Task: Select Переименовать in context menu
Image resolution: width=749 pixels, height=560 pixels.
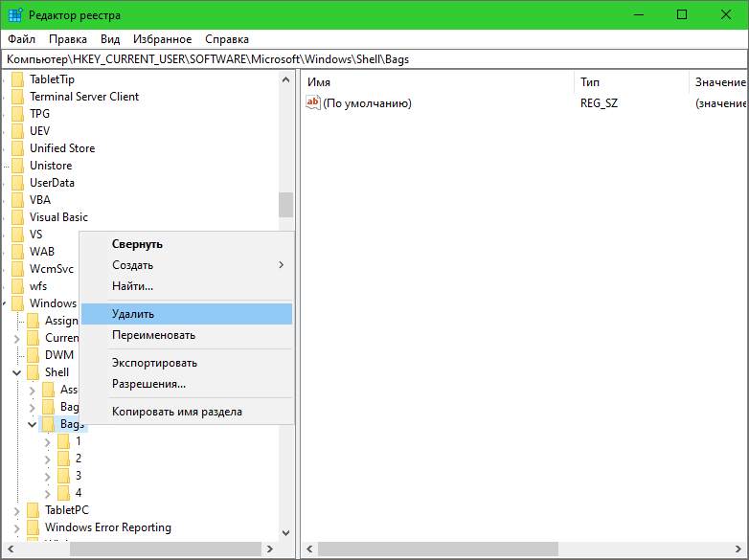Action: 153,335
